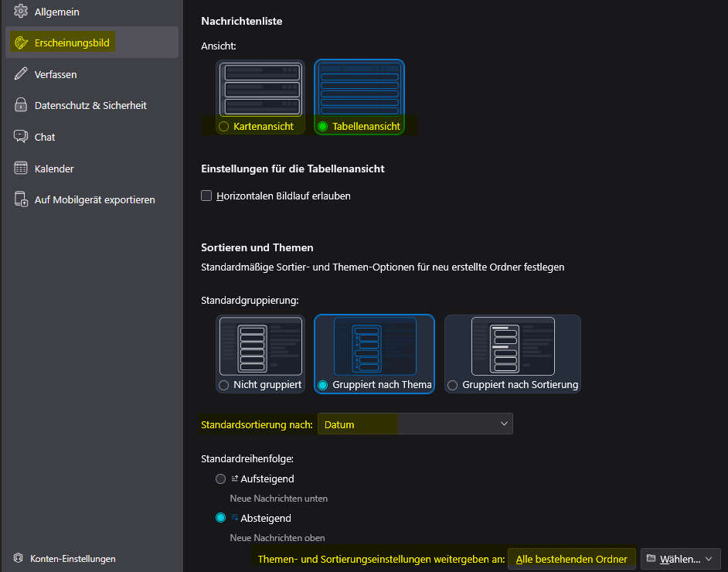The width and height of the screenshot is (728, 572).
Task: Select Nicht gruppiert radio option
Action: [224, 385]
